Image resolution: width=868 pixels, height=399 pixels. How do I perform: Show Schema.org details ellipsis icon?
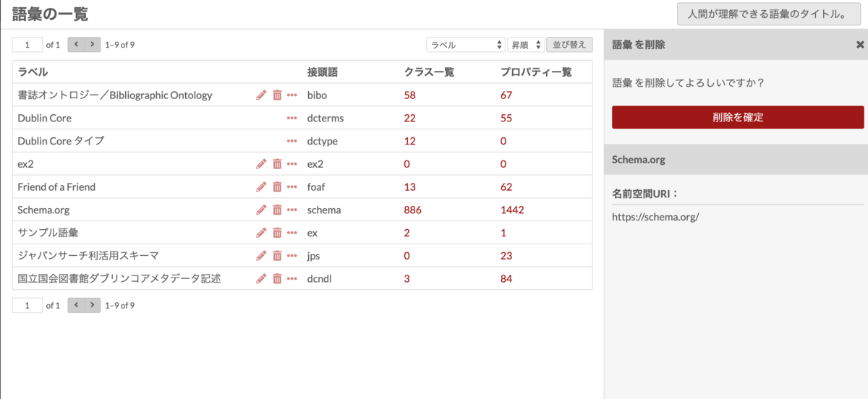pyautogui.click(x=292, y=210)
